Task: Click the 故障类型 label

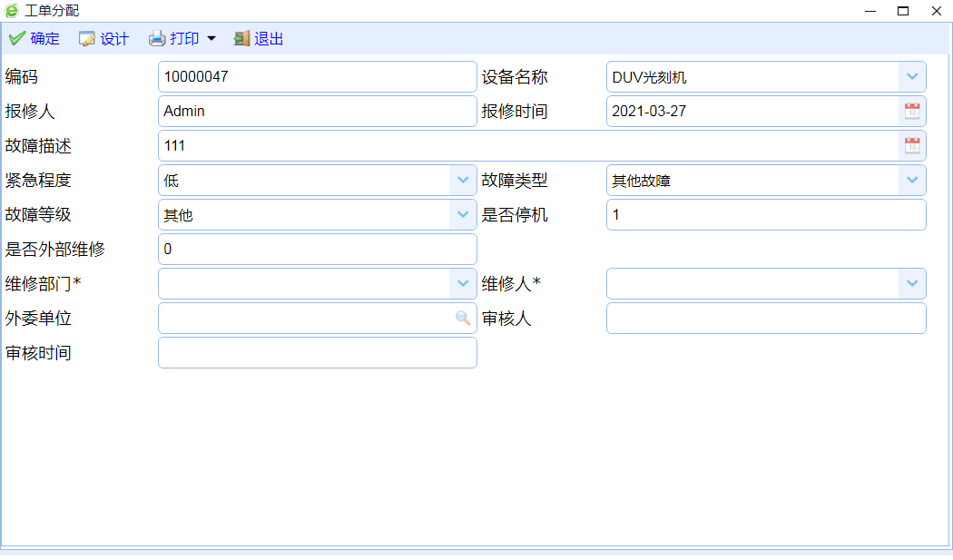Action: (x=515, y=180)
